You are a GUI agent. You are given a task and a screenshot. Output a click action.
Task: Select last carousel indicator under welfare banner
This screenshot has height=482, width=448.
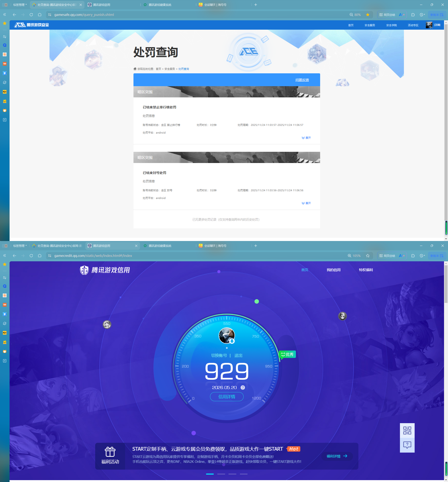coord(244,474)
